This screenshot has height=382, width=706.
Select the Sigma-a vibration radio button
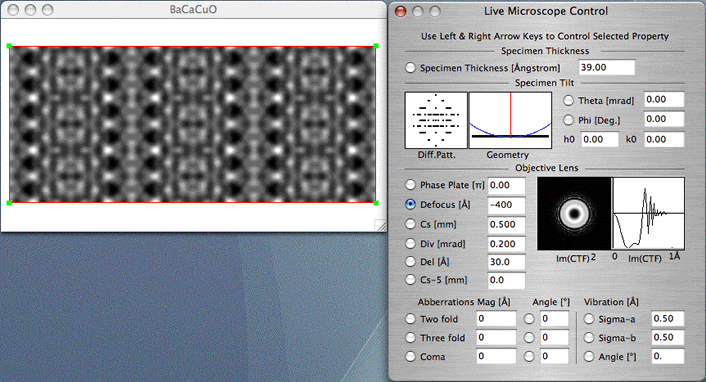589,319
